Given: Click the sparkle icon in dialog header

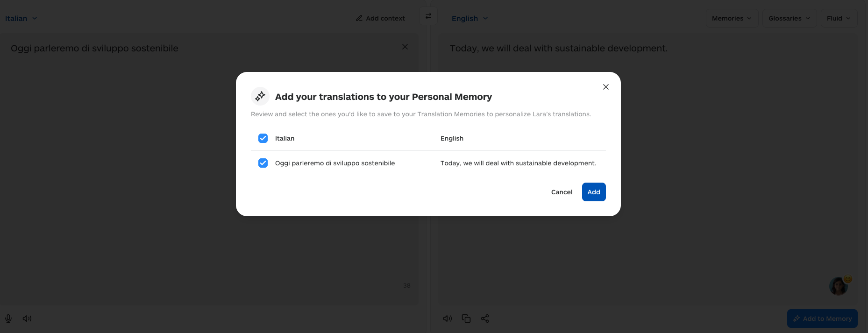Looking at the screenshot, I should tap(260, 96).
